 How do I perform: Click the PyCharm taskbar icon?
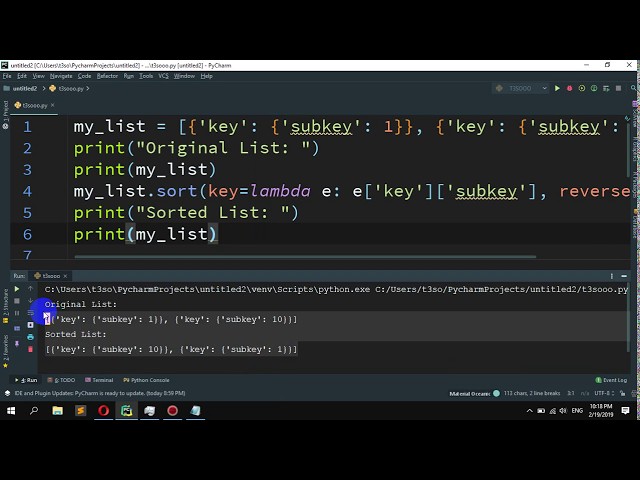click(127, 411)
